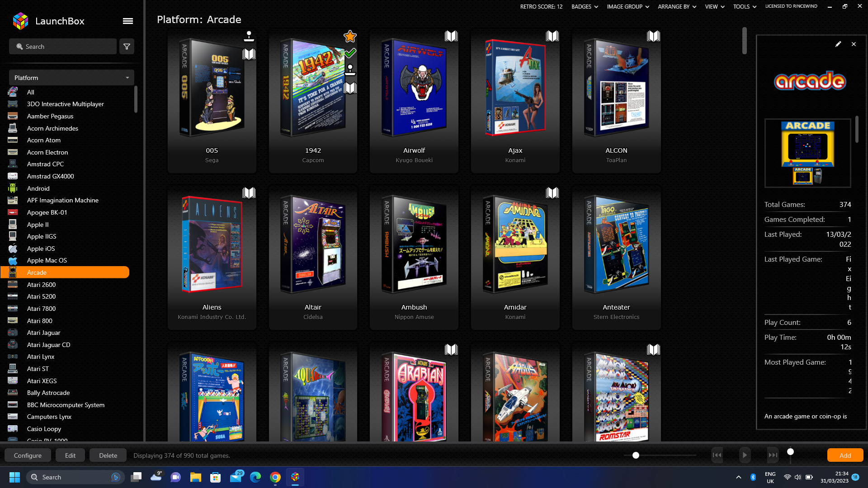Screen dimensions: 868x488
Task: Click the games grid vertical scrollbar
Action: click(x=745, y=41)
